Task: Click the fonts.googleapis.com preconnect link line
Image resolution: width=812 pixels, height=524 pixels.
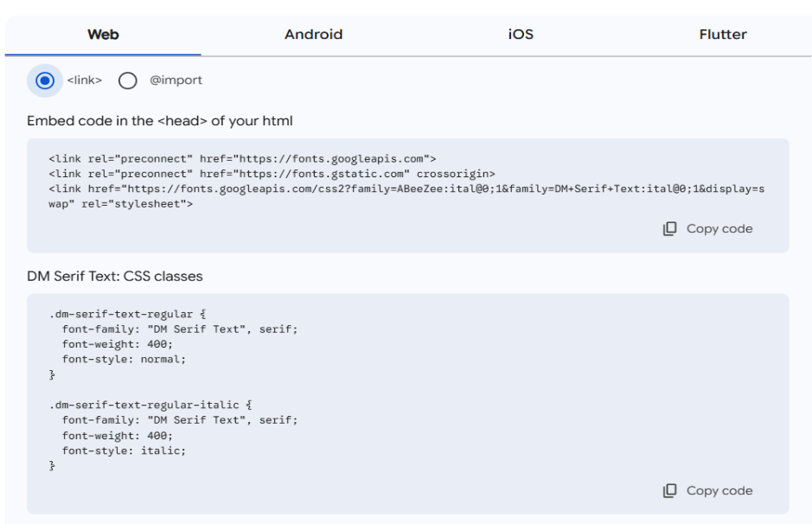Action: coord(242,159)
